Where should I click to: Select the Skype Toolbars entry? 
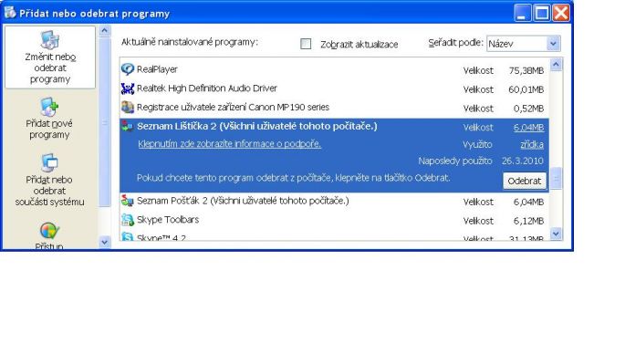[x=334, y=220]
